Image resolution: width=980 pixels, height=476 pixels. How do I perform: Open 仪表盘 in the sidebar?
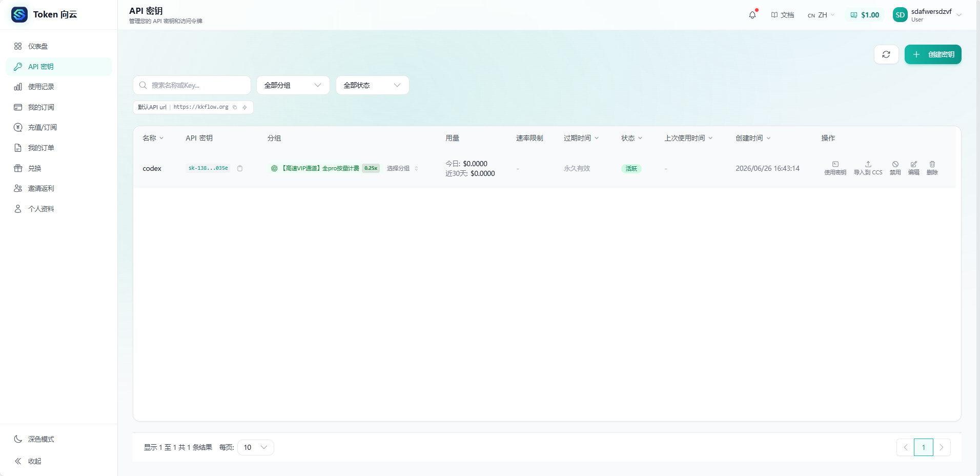tap(59, 46)
